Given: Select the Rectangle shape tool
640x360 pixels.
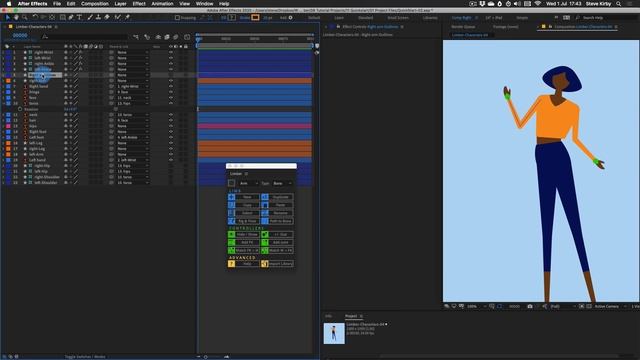Looking at the screenshot, I should [62, 18].
